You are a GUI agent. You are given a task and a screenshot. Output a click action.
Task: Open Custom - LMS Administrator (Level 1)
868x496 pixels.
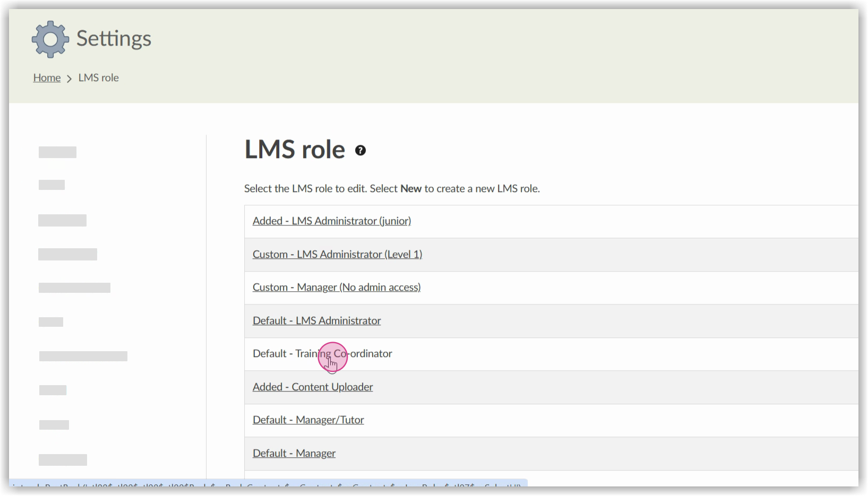pyautogui.click(x=337, y=254)
